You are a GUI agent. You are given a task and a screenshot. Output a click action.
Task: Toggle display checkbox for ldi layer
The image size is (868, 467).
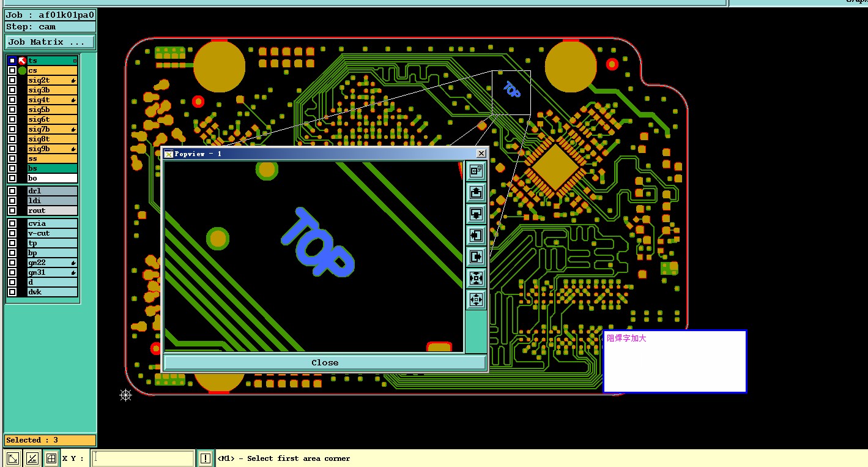12,201
